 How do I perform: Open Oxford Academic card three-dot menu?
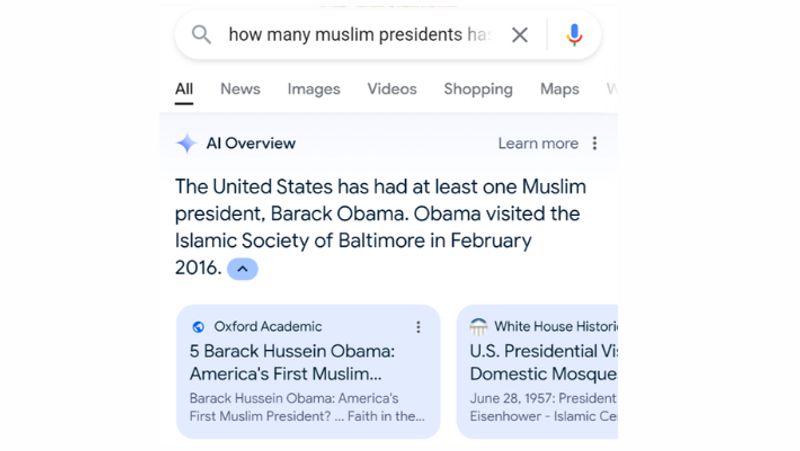click(418, 326)
